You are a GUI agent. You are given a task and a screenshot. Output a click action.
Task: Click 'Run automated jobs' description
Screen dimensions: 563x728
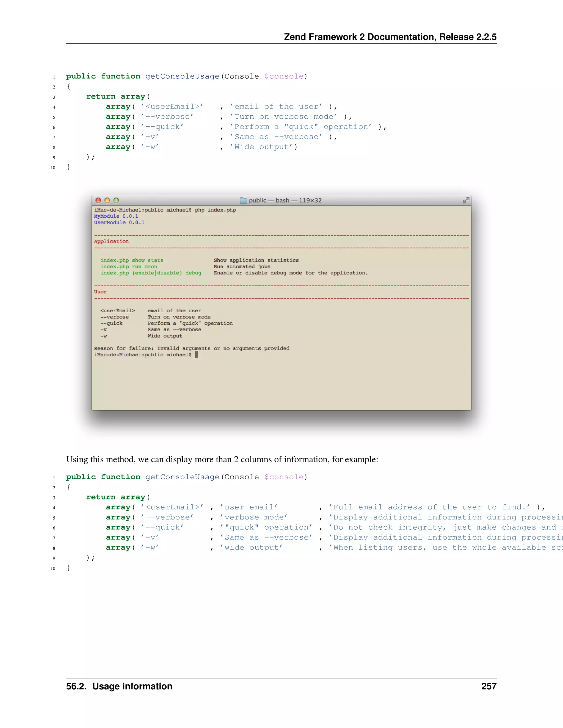click(242, 267)
